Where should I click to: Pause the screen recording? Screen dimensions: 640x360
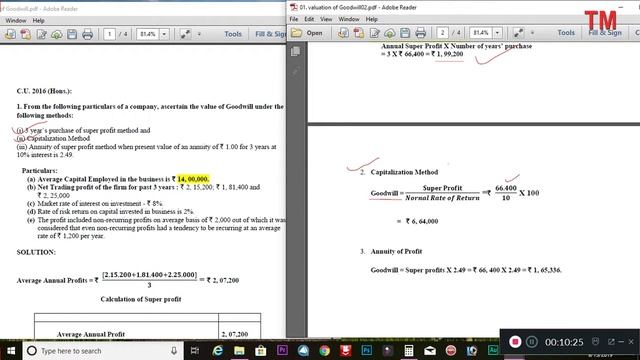click(531, 342)
